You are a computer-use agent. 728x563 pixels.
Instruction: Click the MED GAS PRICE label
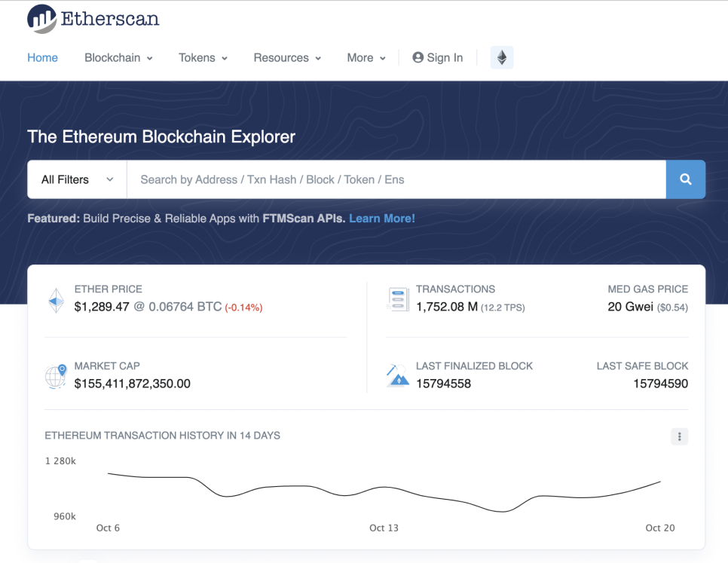click(x=647, y=289)
